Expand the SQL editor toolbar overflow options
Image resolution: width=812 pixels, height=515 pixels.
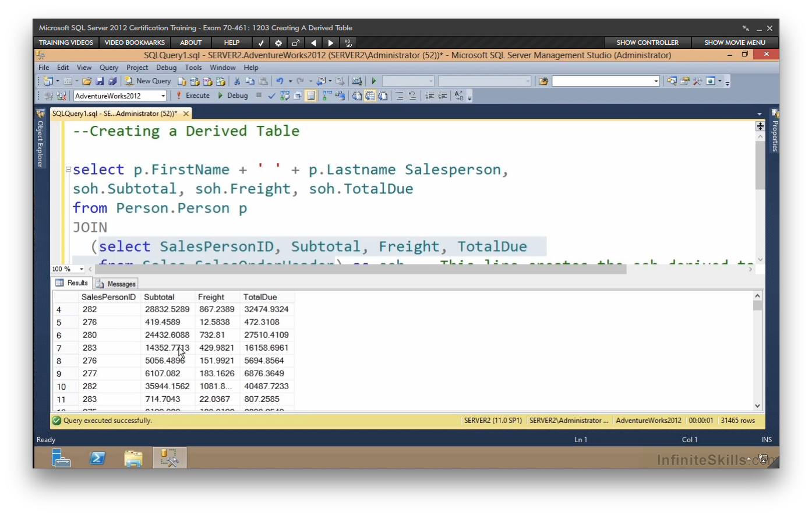469,97
